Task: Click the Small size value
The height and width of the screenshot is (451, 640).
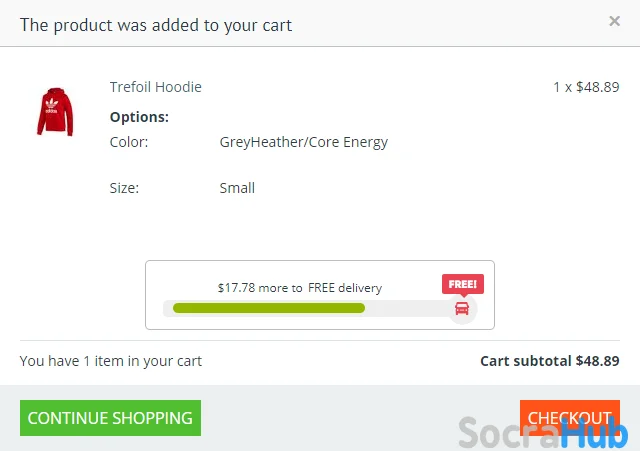Action: [237, 188]
